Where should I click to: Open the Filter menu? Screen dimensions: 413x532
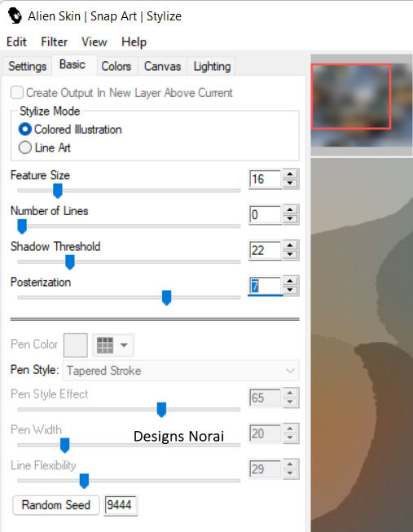pos(54,42)
